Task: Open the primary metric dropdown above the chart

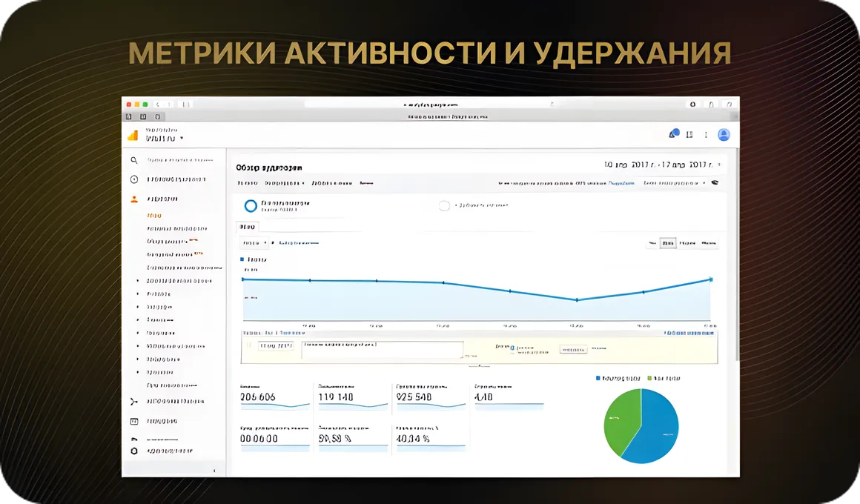Action: (254, 242)
